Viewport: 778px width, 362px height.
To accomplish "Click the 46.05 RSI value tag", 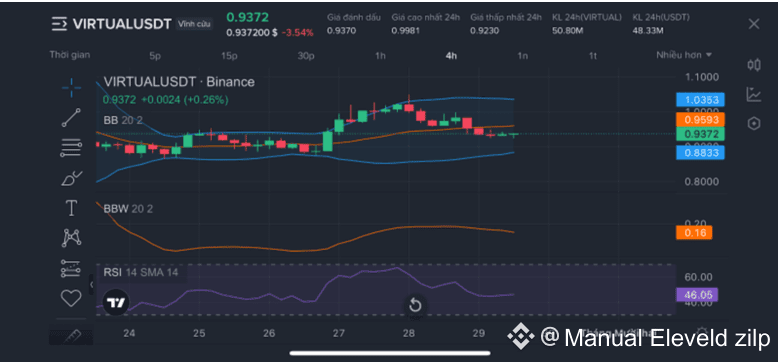I will pos(697,295).
